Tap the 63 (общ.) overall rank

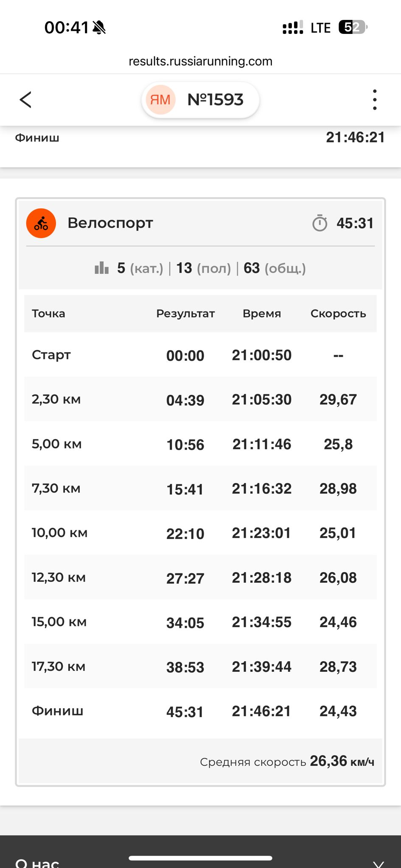click(275, 268)
